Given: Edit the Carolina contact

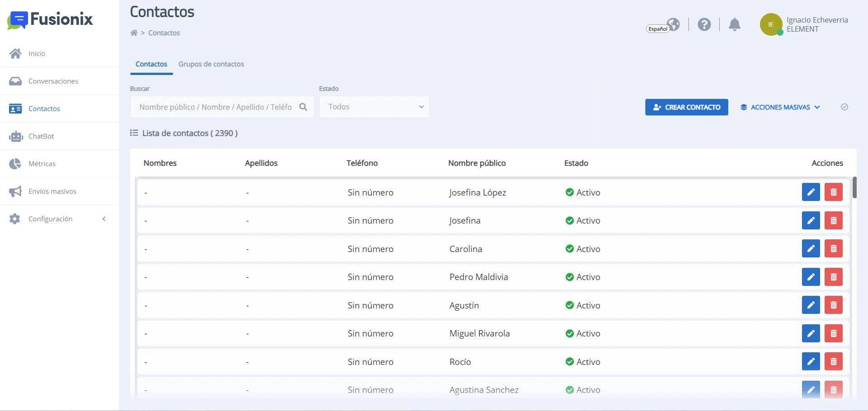Looking at the screenshot, I should (811, 248).
